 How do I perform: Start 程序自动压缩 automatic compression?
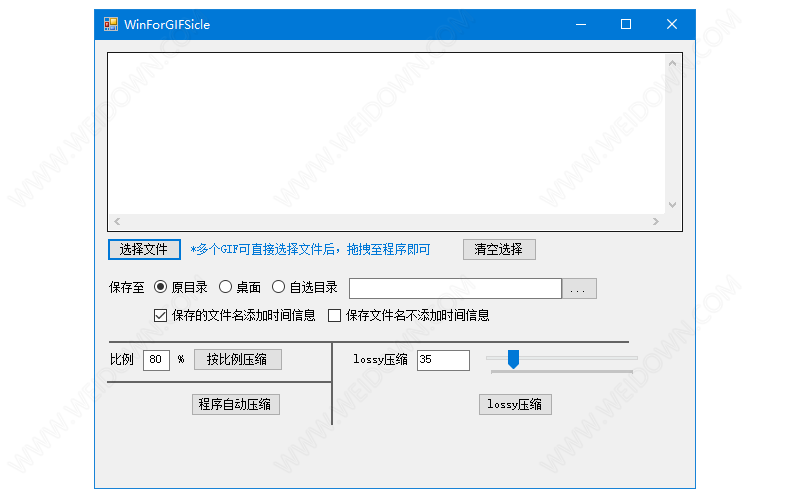click(236, 404)
